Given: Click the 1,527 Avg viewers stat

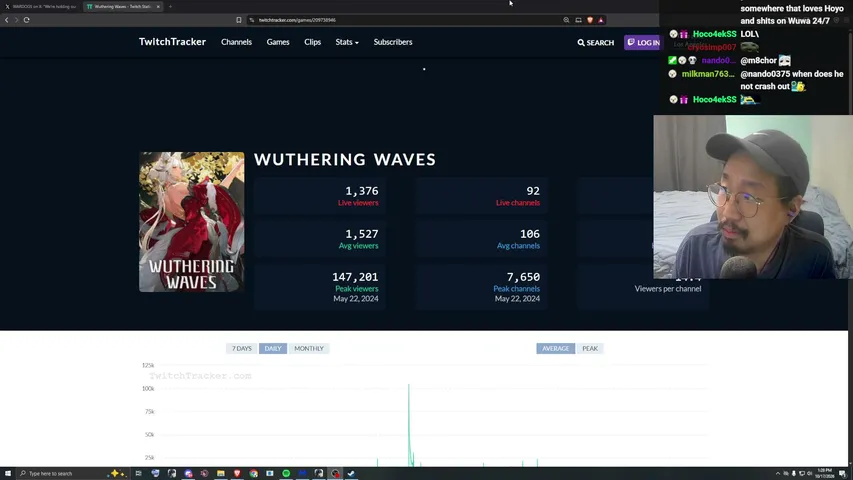Looking at the screenshot, I should 320,239.
